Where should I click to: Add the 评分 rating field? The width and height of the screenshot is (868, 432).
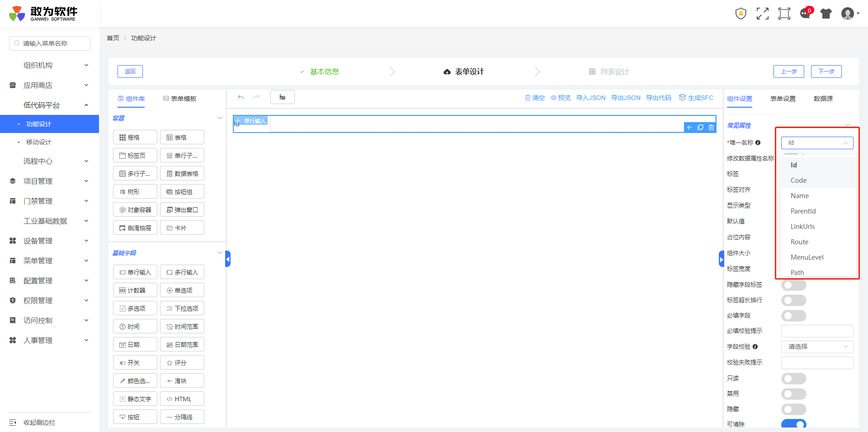(x=182, y=362)
